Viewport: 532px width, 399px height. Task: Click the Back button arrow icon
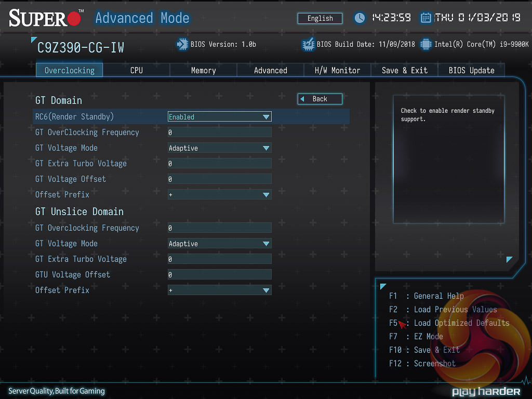[x=302, y=99]
